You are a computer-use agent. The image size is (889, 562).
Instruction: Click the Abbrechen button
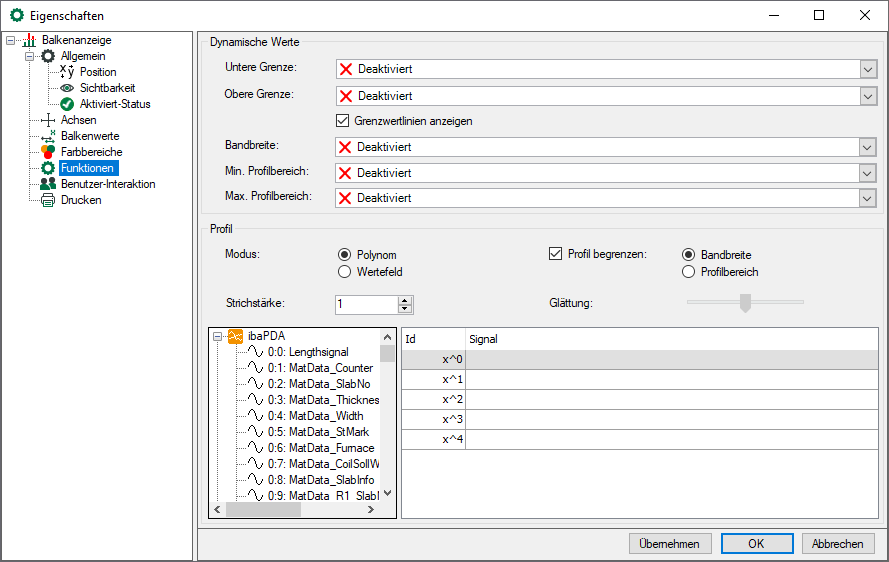tap(838, 544)
